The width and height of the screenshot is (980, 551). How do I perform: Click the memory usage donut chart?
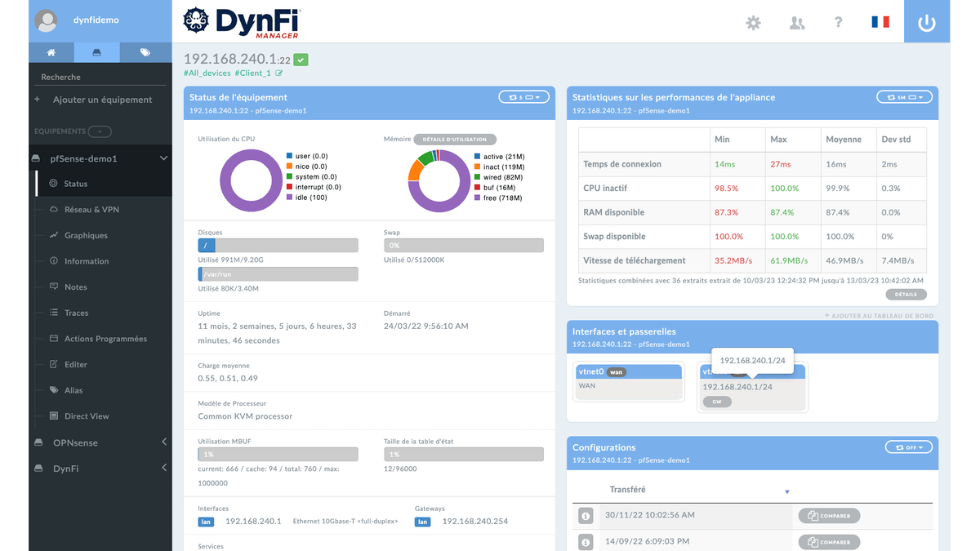pos(439,181)
